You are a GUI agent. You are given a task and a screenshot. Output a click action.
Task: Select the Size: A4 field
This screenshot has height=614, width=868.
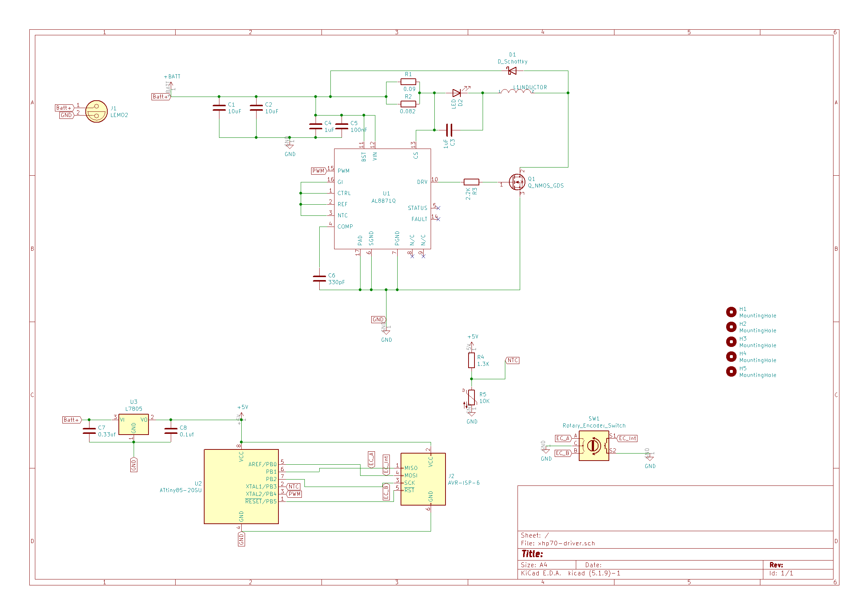tap(534, 565)
